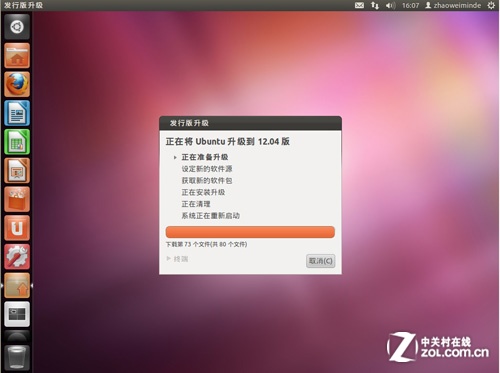The image size is (500, 373).
Task: Open the Ubuntu One launcher icon
Action: pyautogui.click(x=17, y=228)
